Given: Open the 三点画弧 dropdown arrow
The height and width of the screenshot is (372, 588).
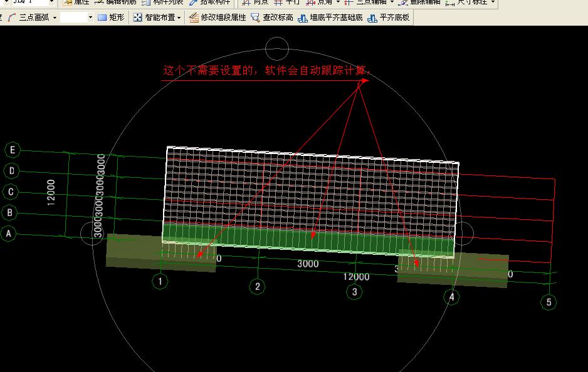Looking at the screenshot, I should pos(55,18).
